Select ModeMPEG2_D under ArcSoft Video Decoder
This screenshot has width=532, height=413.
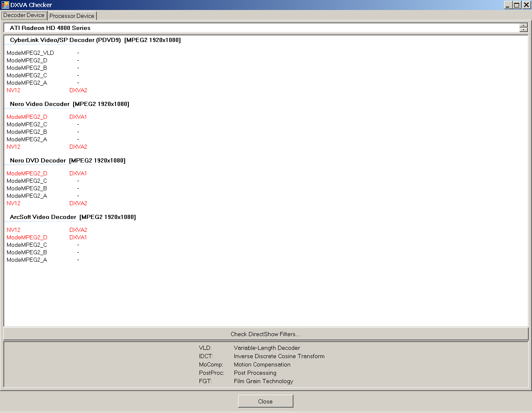click(x=27, y=238)
